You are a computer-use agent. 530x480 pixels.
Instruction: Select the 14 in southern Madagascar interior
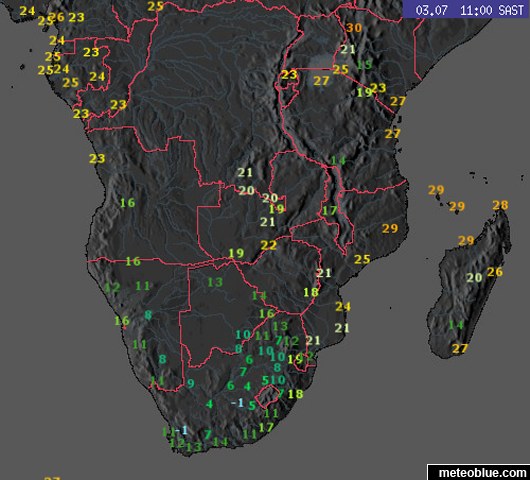(x=456, y=325)
